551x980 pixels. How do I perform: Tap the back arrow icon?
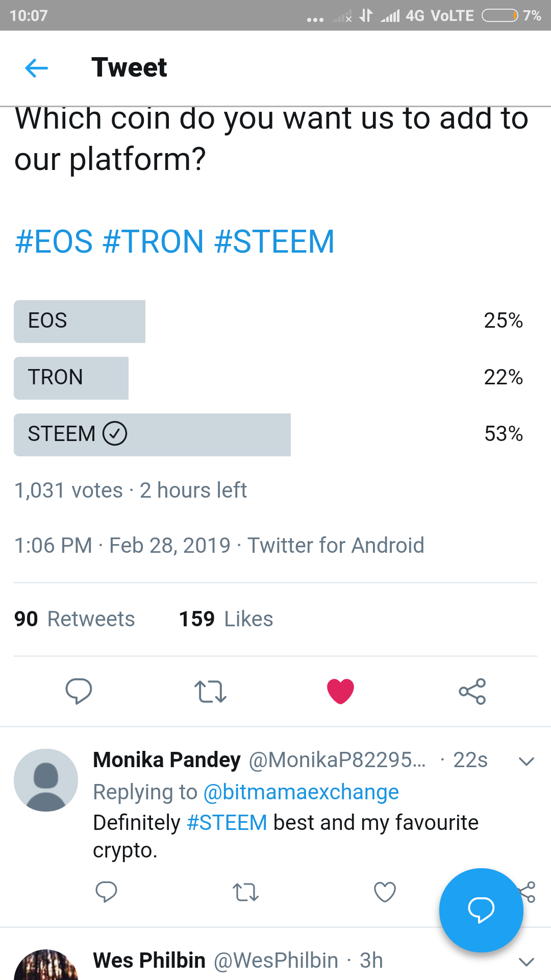37,68
